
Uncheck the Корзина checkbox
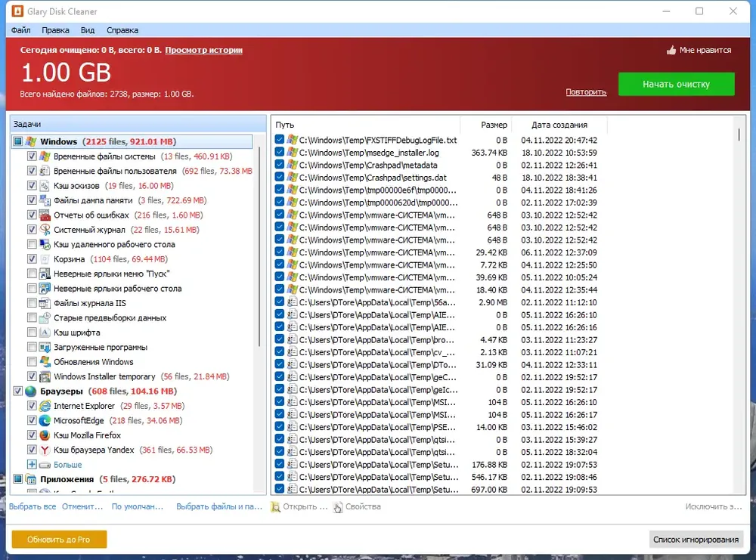32,258
